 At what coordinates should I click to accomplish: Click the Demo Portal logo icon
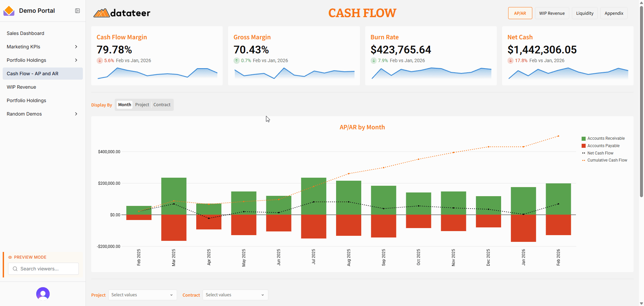coord(9,11)
